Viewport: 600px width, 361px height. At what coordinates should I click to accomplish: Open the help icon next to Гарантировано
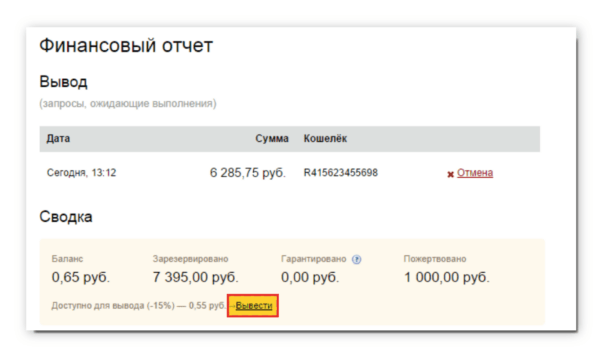pos(356,260)
